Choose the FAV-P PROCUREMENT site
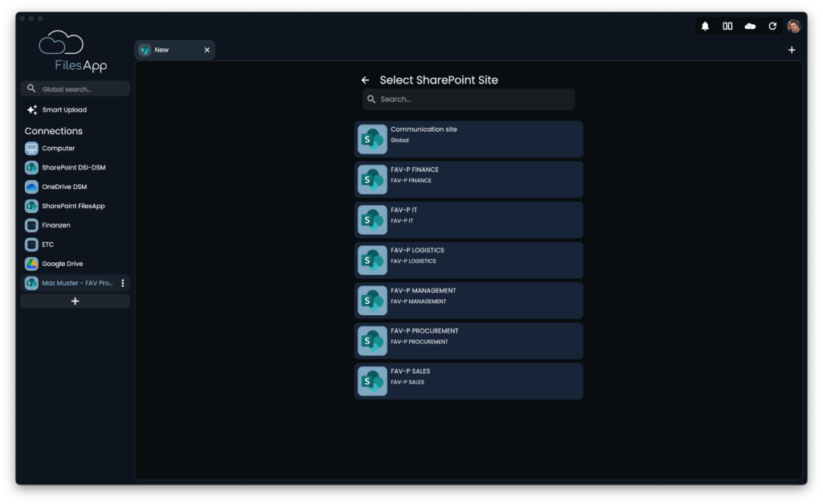823x504 pixels. click(x=469, y=342)
